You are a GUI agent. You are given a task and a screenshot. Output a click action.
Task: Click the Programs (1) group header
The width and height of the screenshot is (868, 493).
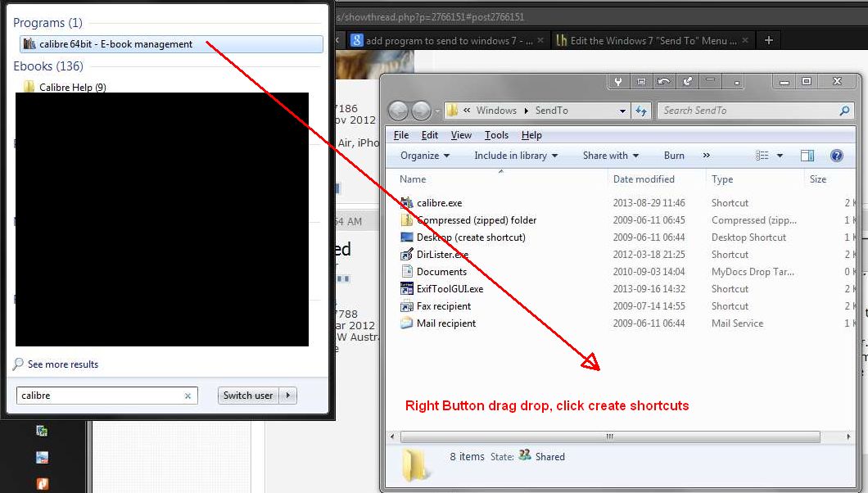47,23
